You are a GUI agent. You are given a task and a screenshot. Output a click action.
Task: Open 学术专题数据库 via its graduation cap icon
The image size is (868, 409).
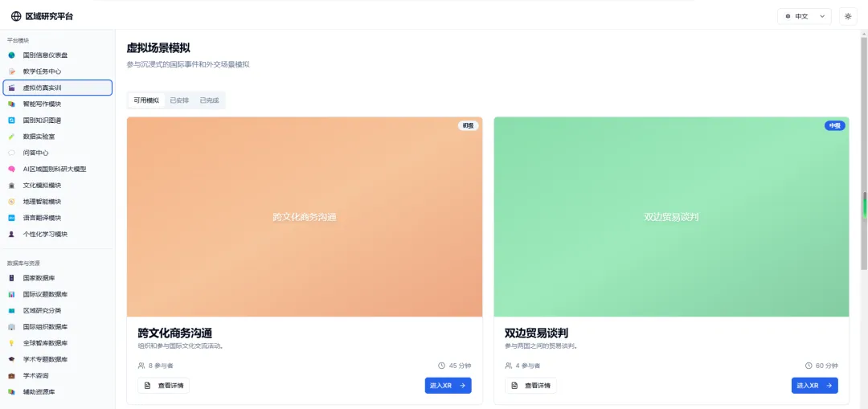click(x=11, y=359)
